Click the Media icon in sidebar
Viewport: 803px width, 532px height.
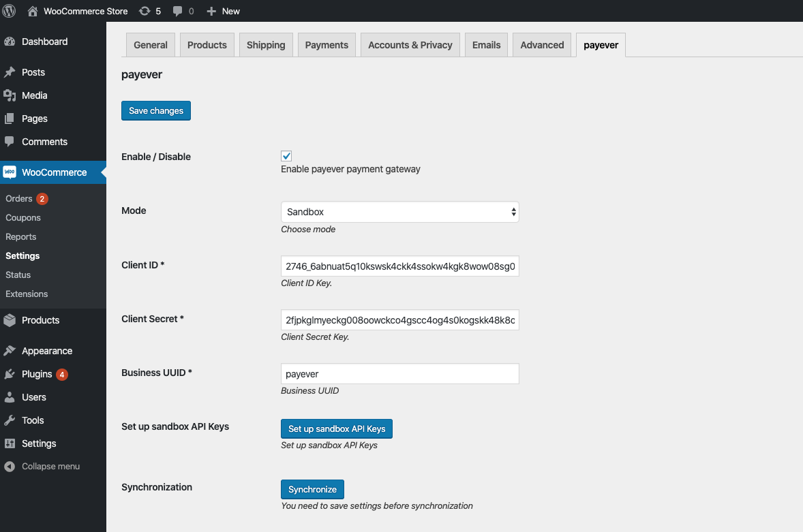[10, 95]
